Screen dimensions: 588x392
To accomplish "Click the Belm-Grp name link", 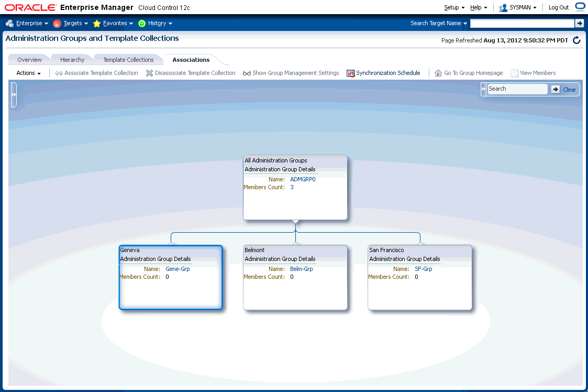I will click(x=302, y=269).
